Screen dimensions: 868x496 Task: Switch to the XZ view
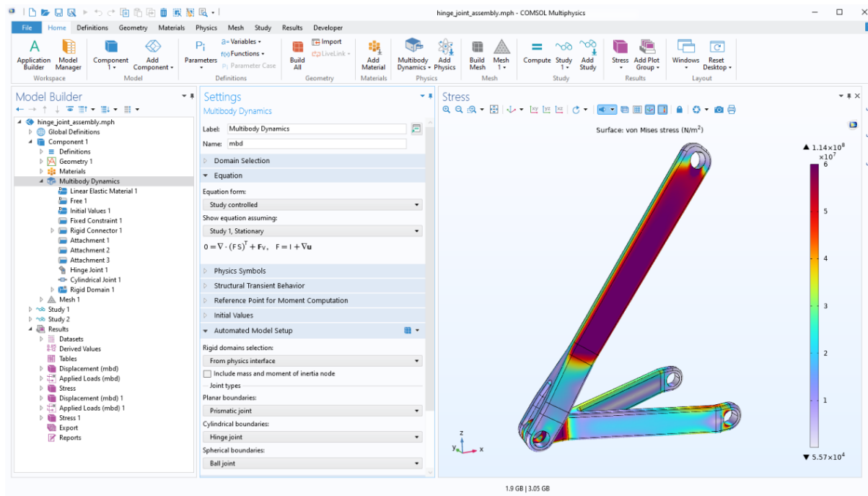click(558, 110)
